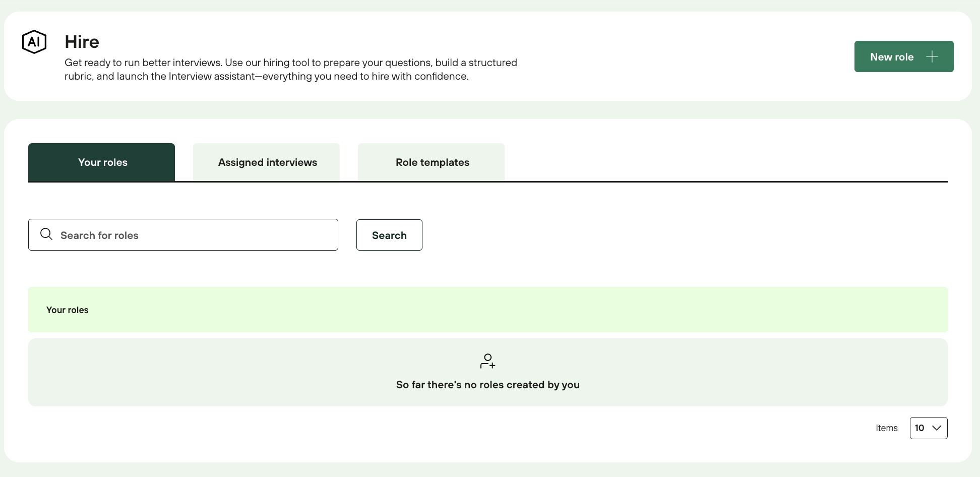Click the magnifying glass search icon
The image size is (980, 477).
[46, 234]
